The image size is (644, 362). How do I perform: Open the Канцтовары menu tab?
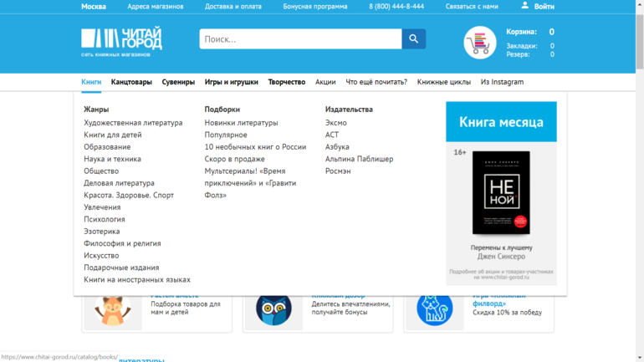click(131, 82)
